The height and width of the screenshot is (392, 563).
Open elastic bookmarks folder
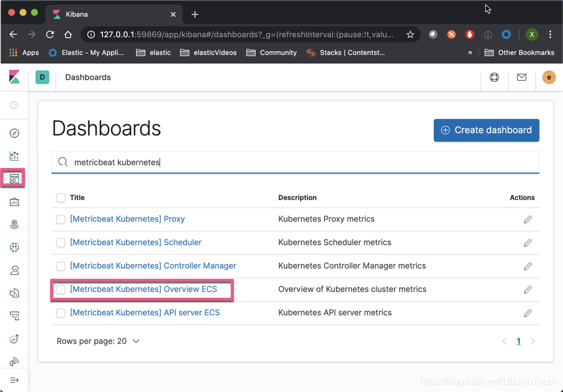153,53
